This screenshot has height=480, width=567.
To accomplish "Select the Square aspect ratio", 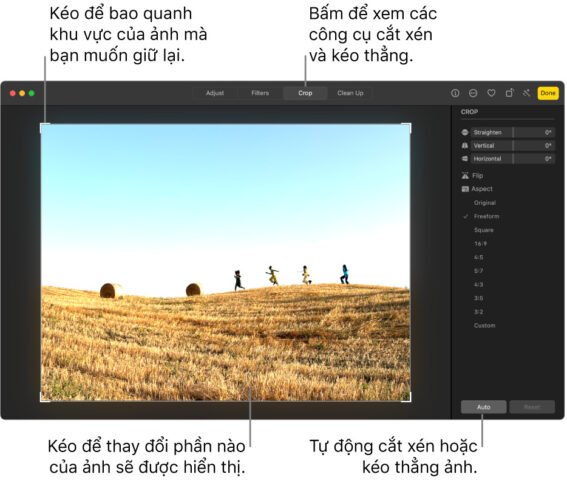I will (x=484, y=230).
